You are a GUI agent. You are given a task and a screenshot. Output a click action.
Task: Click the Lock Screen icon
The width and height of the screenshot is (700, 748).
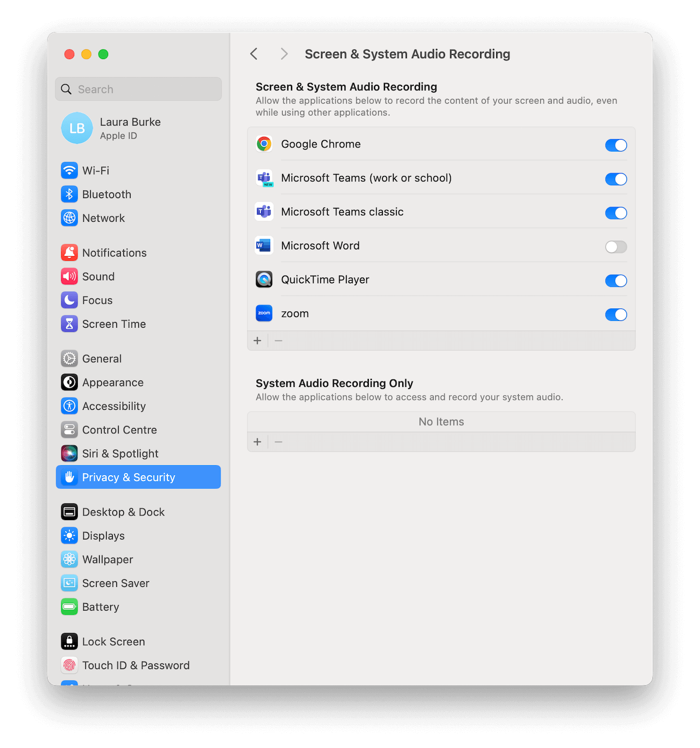click(x=69, y=642)
